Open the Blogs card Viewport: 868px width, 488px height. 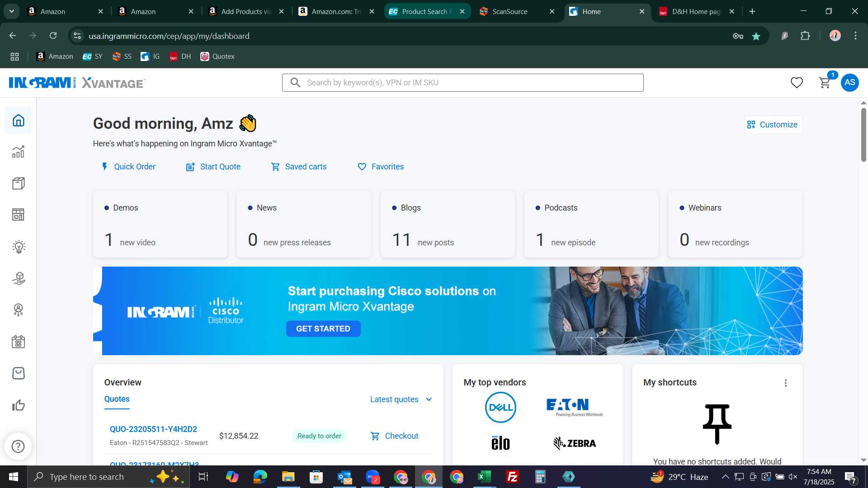[x=448, y=224]
